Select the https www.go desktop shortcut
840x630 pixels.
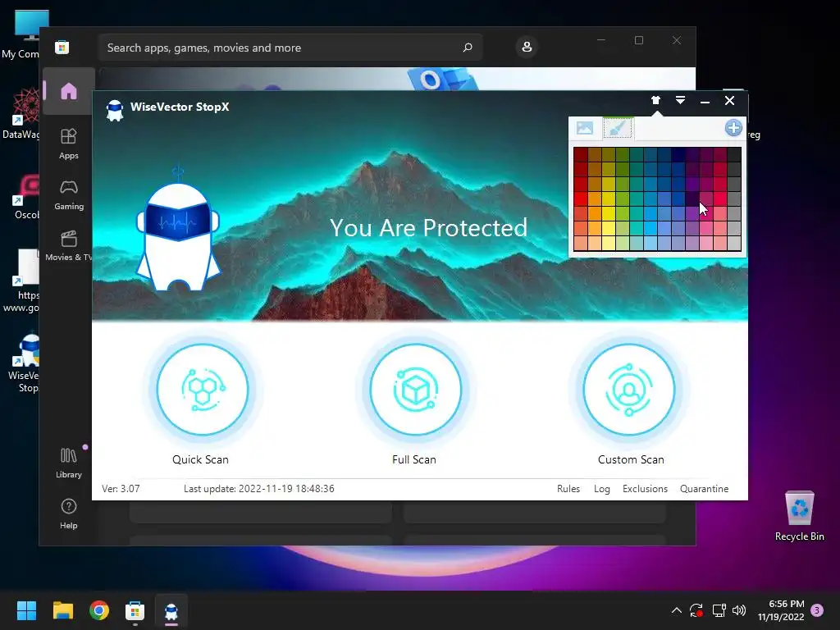(x=21, y=281)
